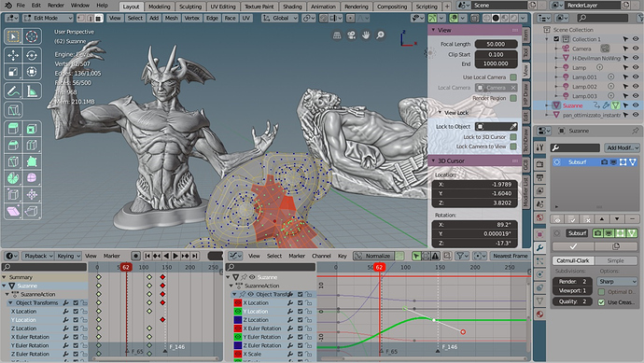Click the viewport zoom magnifier icon

(x=381, y=35)
